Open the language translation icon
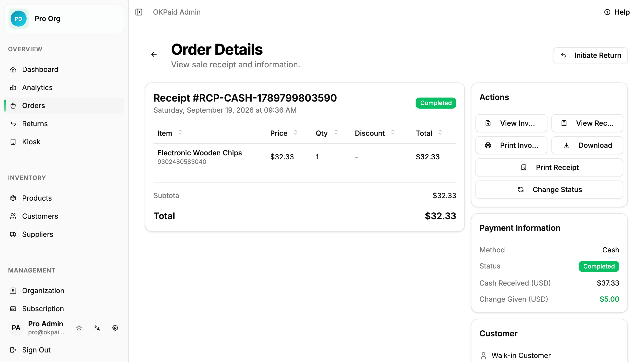 click(97, 328)
